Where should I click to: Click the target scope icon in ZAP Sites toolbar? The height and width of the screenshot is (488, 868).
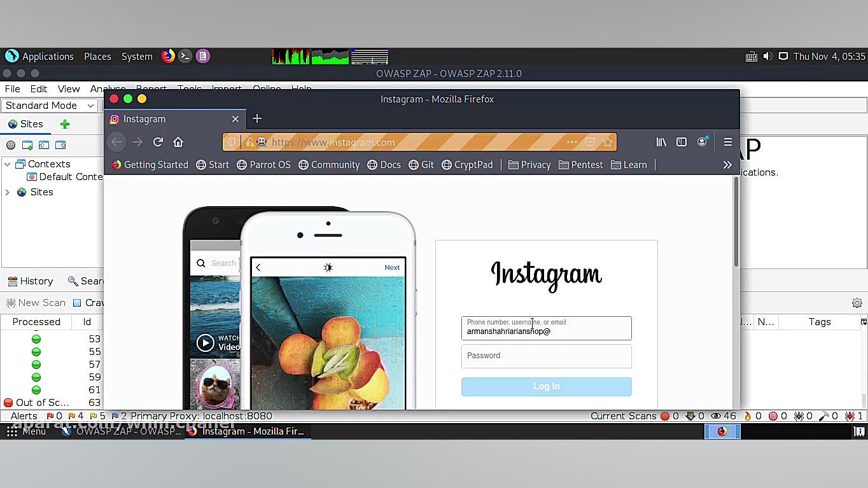click(11, 145)
